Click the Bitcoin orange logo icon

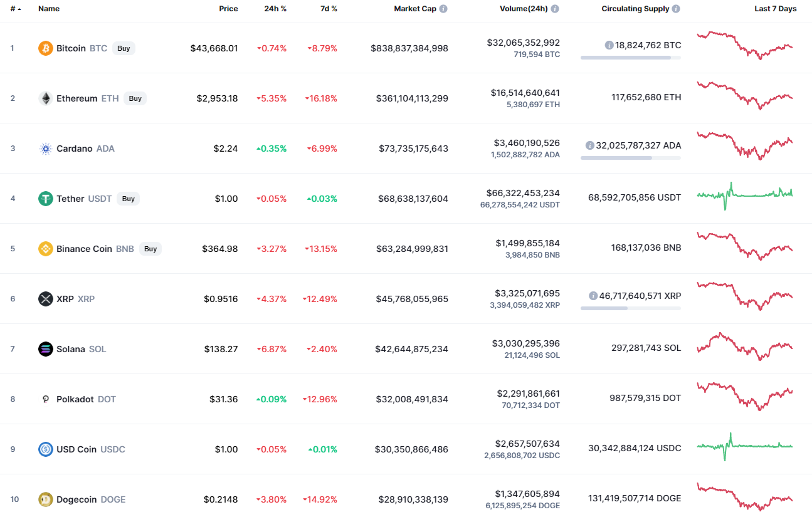point(46,48)
